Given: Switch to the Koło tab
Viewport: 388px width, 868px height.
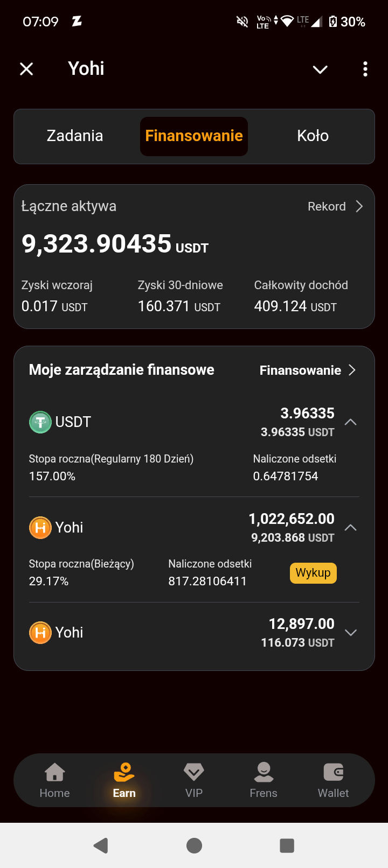Looking at the screenshot, I should click(313, 136).
